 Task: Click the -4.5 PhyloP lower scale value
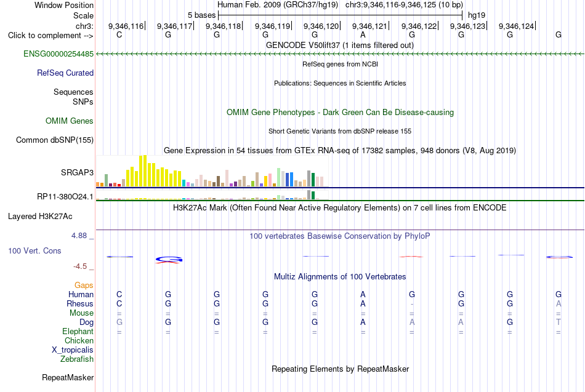point(80,266)
